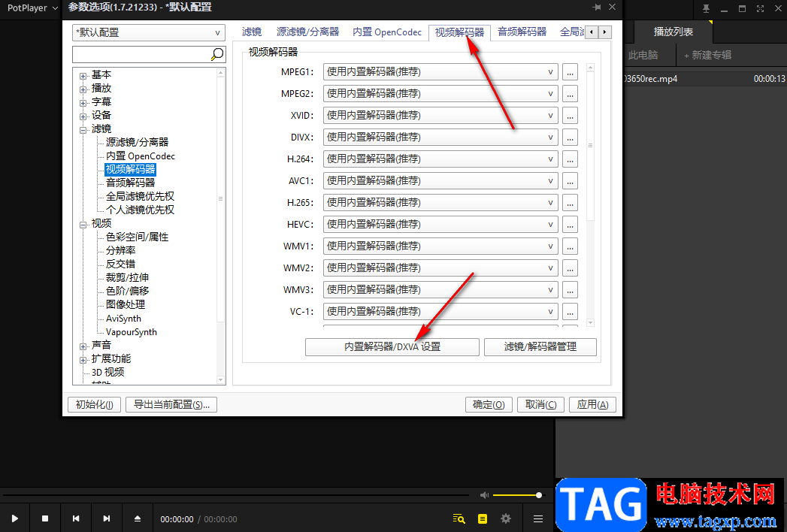Viewport: 787px width, 532px height.
Task: Open the settings gear icon in player bar
Action: click(x=506, y=518)
